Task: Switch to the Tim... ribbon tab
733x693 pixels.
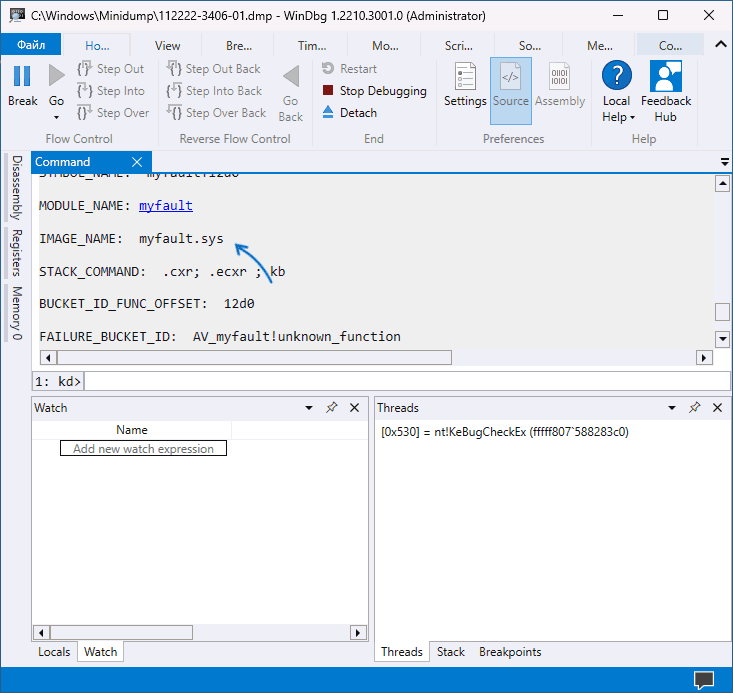Action: 312,45
